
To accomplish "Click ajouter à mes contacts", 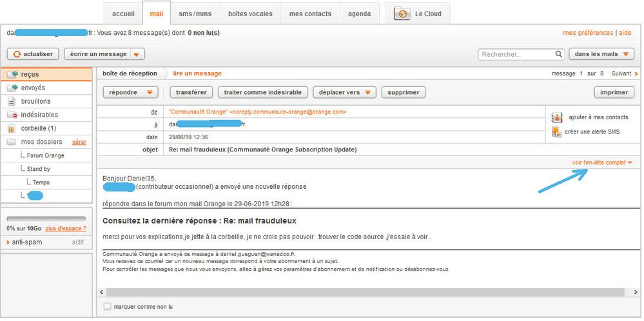I will (x=598, y=117).
